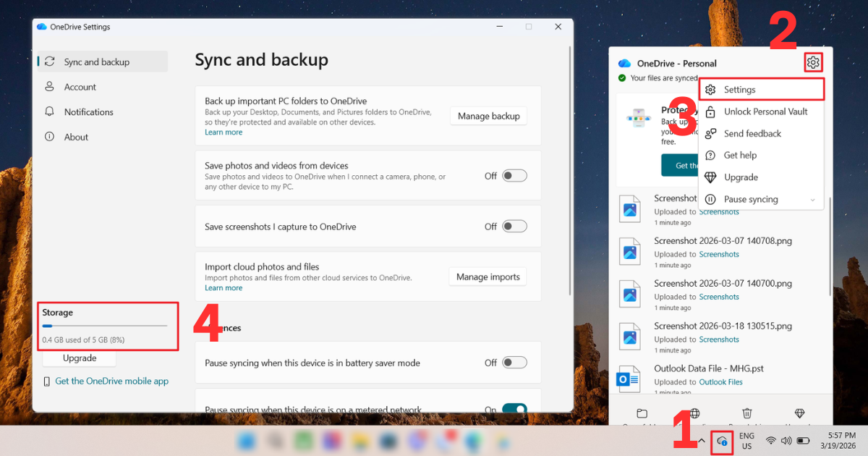Open the About settings tab
The width and height of the screenshot is (868, 456).
point(103,137)
